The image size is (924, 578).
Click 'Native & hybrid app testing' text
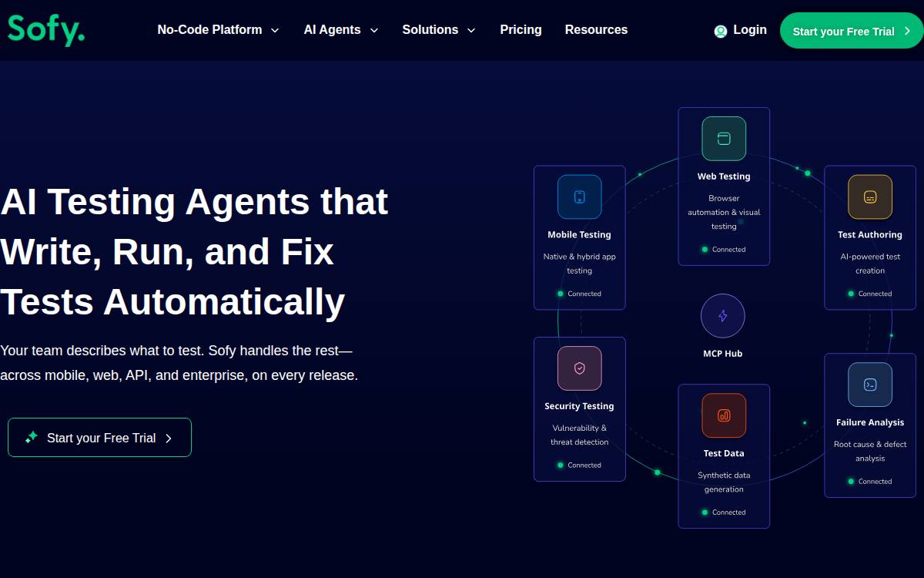tap(580, 264)
